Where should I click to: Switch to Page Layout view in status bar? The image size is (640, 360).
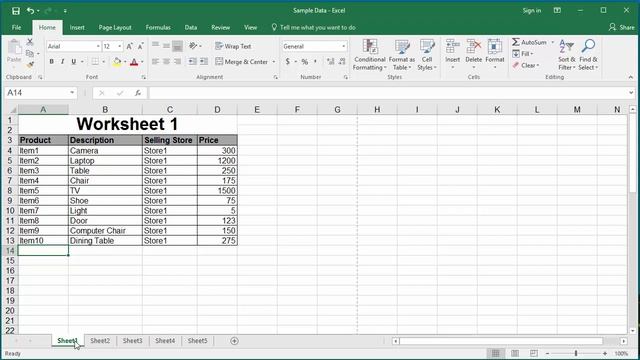[515, 353]
